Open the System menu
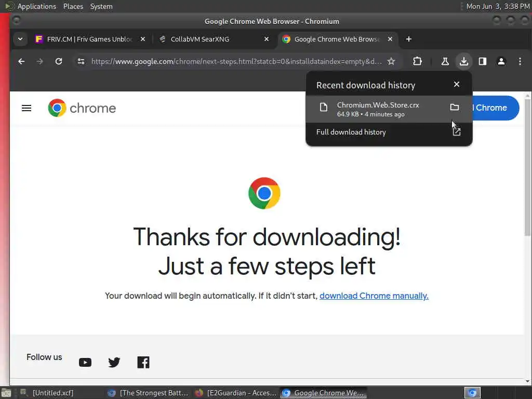The width and height of the screenshot is (532, 399). pyautogui.click(x=101, y=6)
